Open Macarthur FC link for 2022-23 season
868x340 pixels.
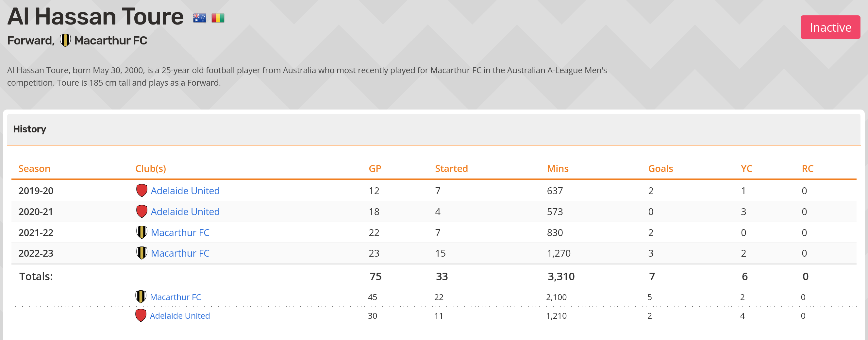180,253
